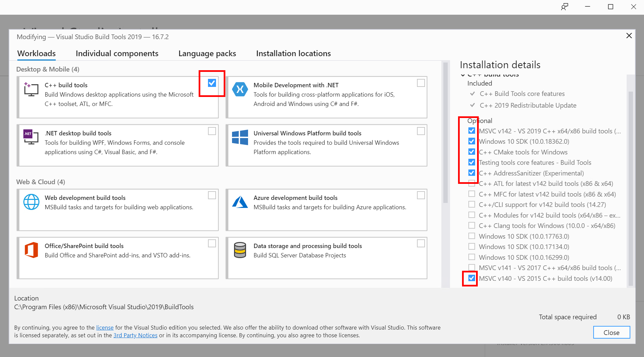Select the C++ build tools workload title

[66, 85]
